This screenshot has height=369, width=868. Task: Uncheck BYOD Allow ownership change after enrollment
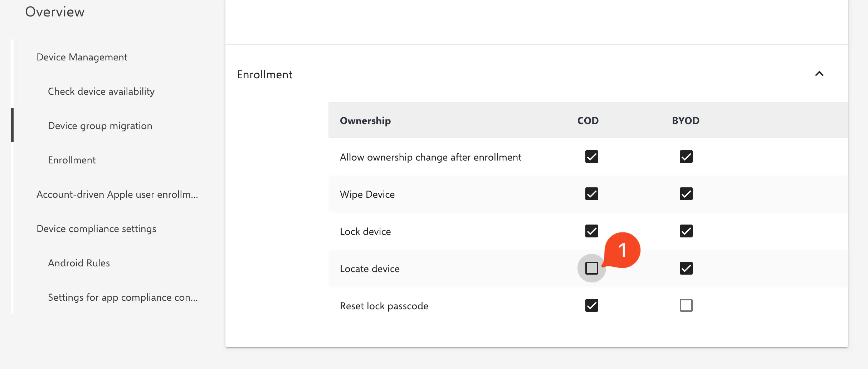coord(686,157)
